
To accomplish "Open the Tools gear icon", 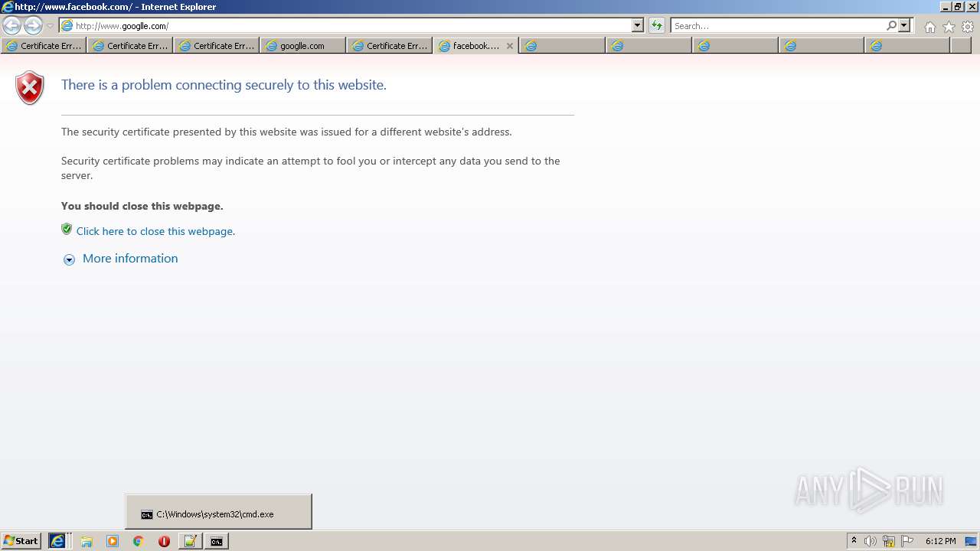I will click(x=968, y=27).
